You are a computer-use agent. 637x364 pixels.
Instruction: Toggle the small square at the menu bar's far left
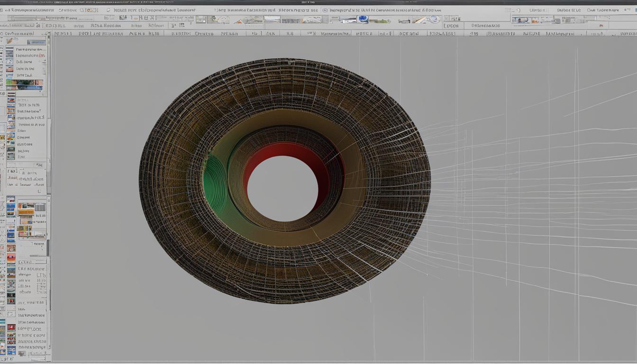pos(2,10)
